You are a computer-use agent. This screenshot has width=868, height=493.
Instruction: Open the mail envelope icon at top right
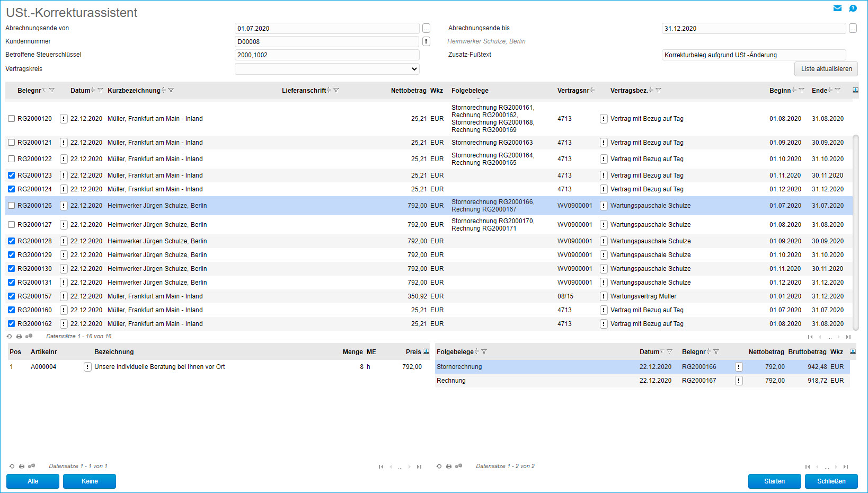(x=837, y=8)
